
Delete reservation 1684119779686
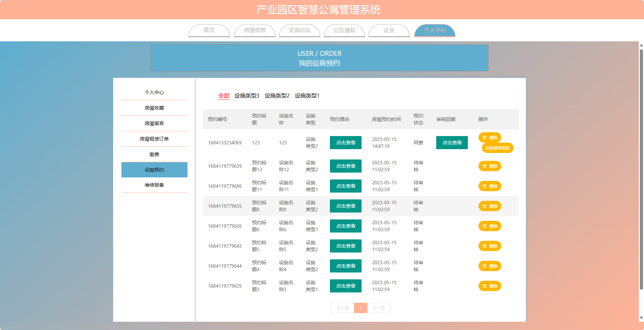[490, 186]
